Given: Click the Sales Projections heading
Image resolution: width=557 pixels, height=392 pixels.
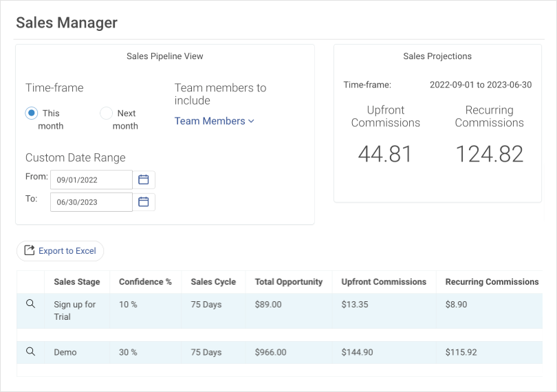Looking at the screenshot, I should [x=437, y=56].
